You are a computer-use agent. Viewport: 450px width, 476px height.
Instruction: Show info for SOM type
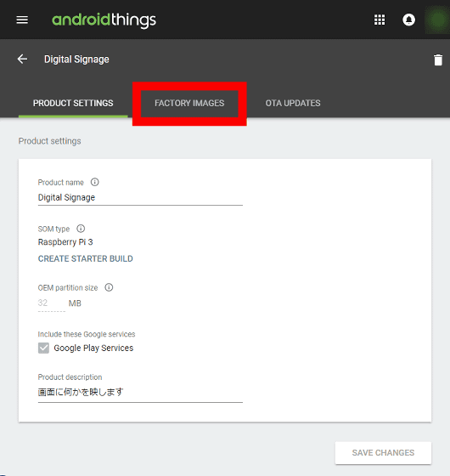(x=81, y=229)
